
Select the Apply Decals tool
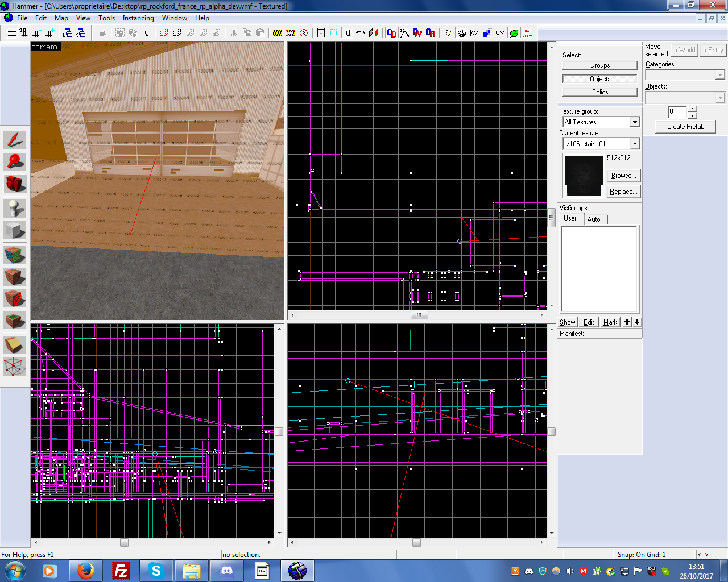(15, 298)
